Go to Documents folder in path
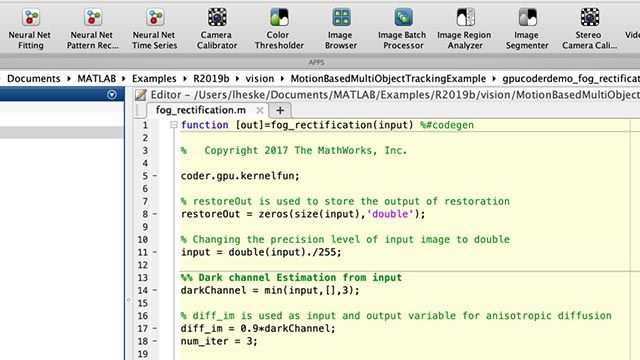The width and height of the screenshot is (640, 360). point(33,78)
